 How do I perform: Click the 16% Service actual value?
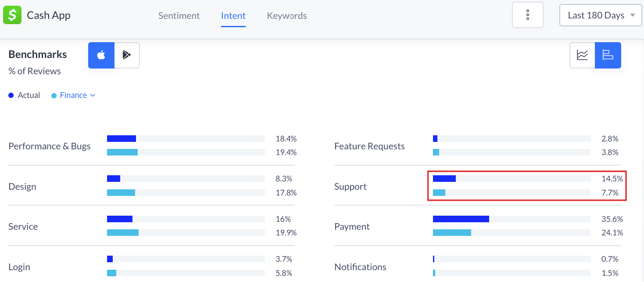(283, 219)
